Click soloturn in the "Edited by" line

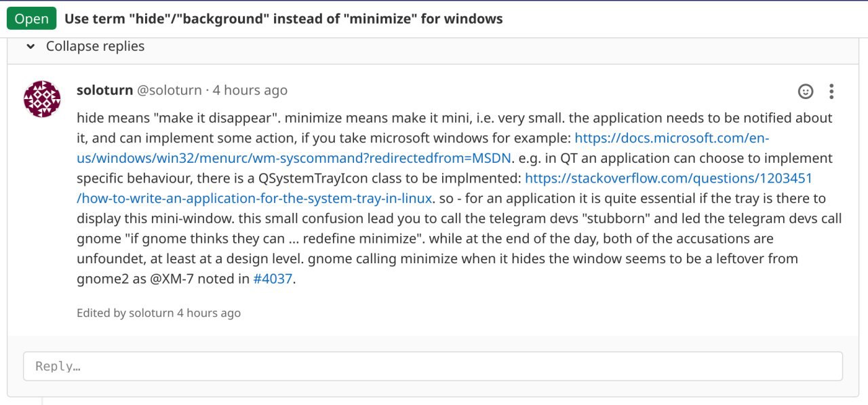tap(151, 313)
